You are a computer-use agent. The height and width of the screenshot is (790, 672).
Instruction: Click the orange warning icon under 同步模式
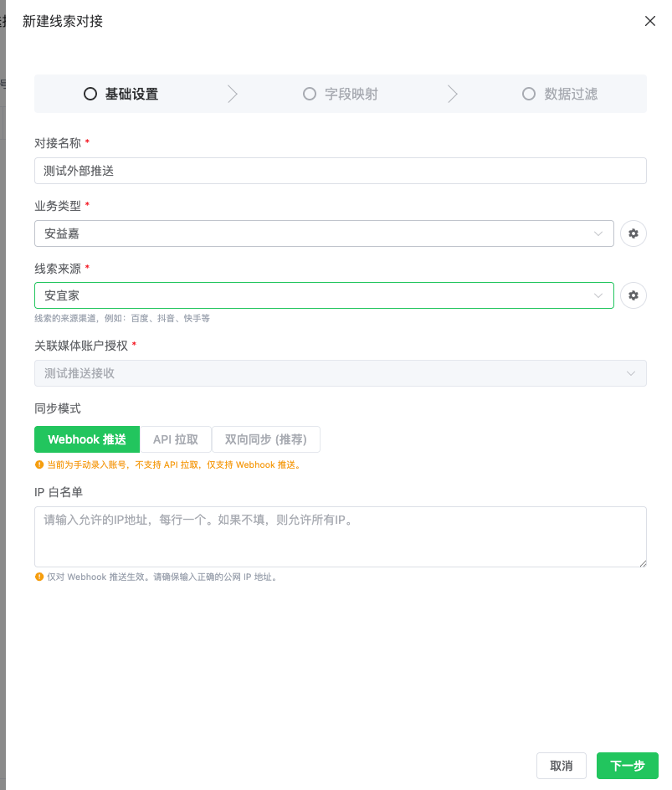38,464
